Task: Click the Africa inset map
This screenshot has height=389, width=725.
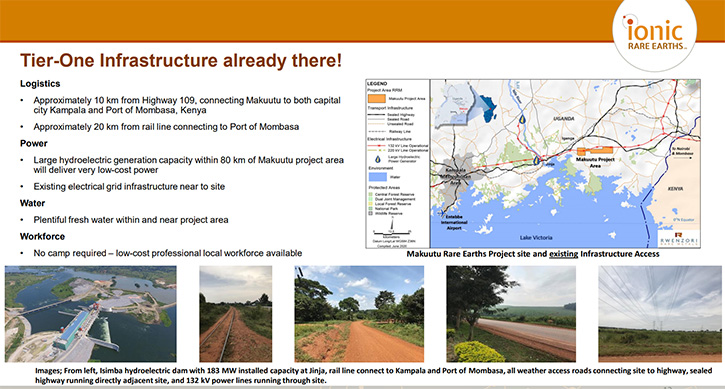Action: [x=488, y=108]
